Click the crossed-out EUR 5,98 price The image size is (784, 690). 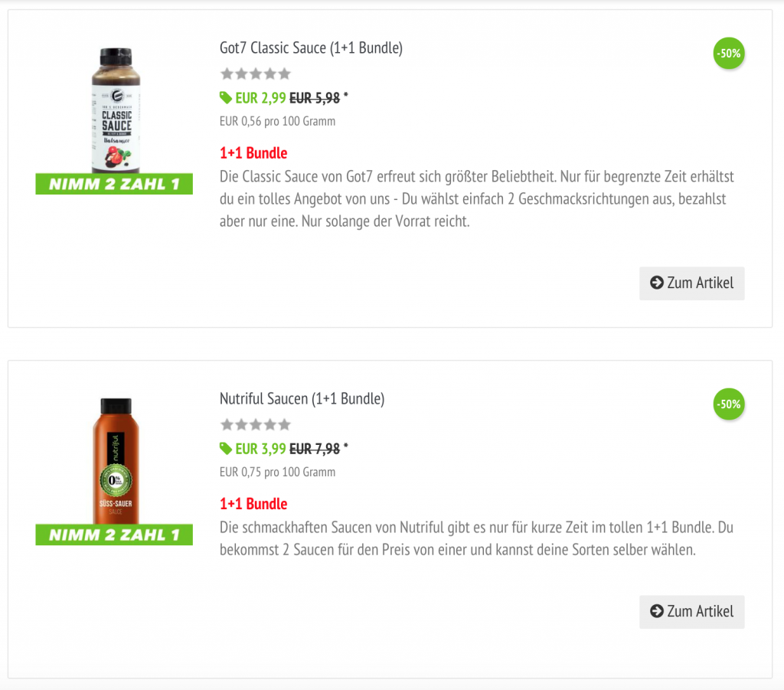(x=314, y=98)
